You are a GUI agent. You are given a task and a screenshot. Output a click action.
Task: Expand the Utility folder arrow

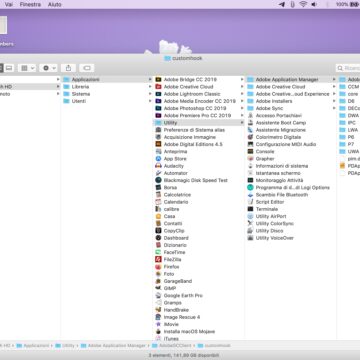242,123
